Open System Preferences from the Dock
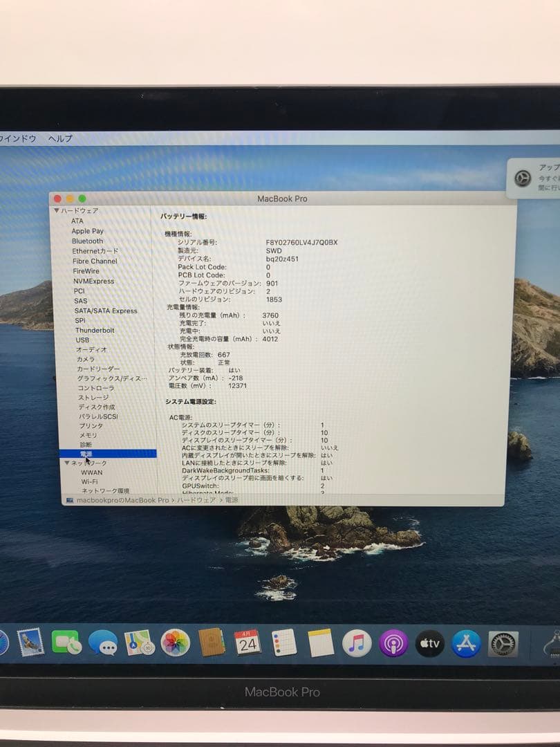This screenshot has width=560, height=747. pyautogui.click(x=503, y=645)
